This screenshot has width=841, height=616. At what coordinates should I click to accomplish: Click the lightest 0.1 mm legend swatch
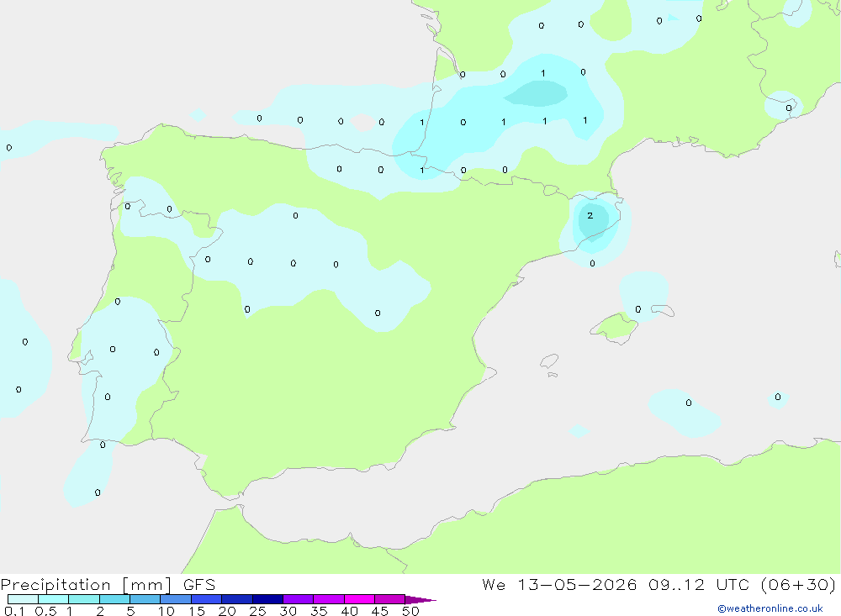(x=23, y=599)
